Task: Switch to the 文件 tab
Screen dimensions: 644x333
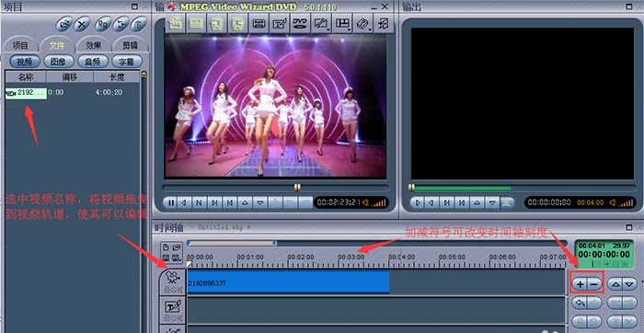Action: [x=57, y=46]
